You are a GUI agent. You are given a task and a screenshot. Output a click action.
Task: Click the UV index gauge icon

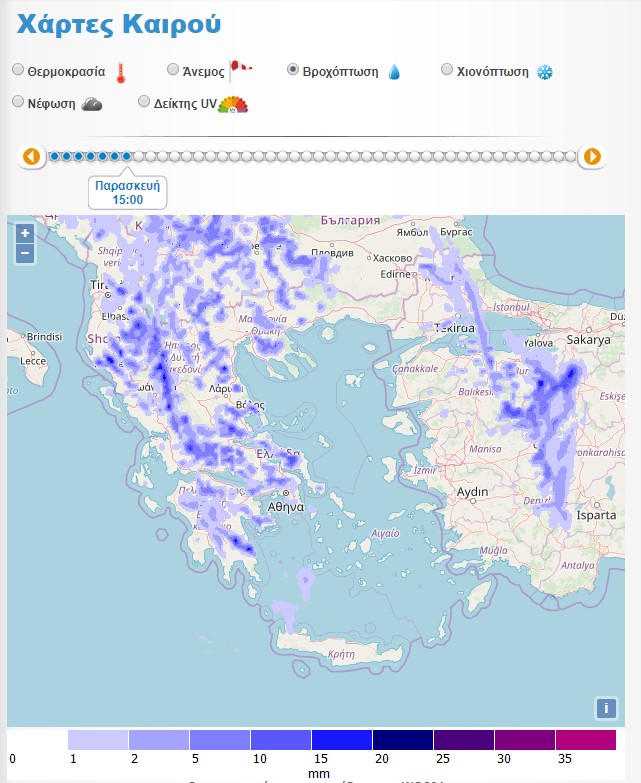click(x=233, y=103)
